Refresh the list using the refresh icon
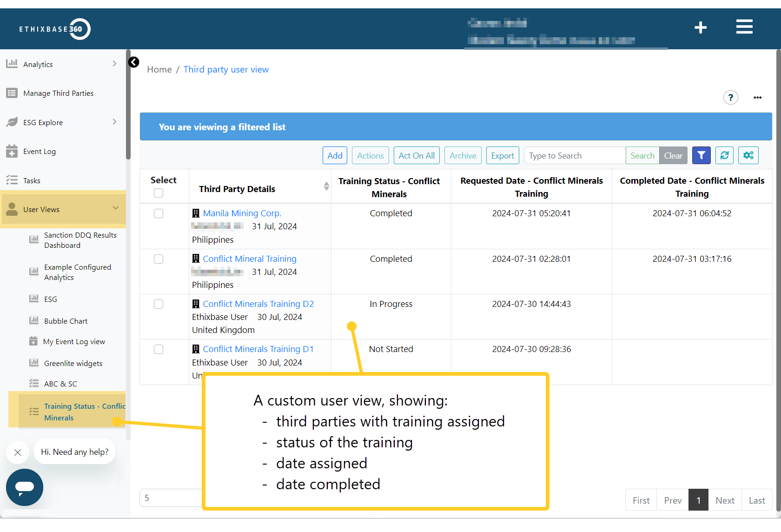Viewport: 781px width, 532px height. pyautogui.click(x=724, y=155)
